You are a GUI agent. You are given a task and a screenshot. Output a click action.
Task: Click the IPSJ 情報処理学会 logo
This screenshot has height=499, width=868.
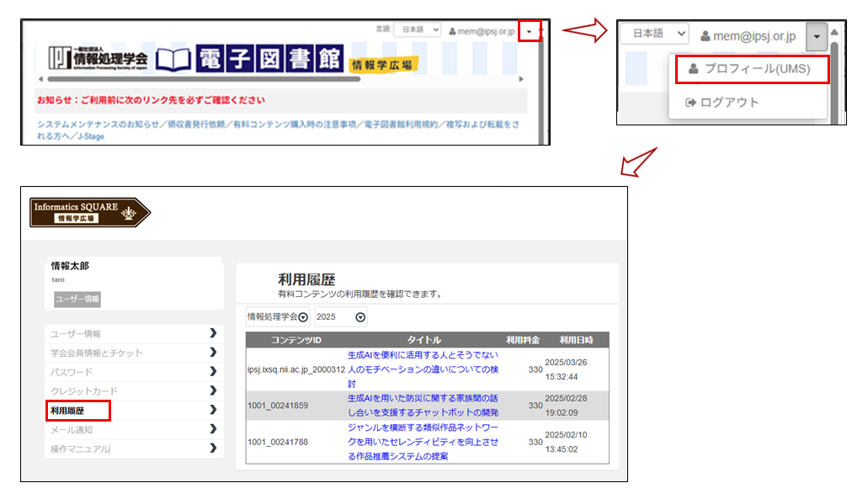[98, 58]
